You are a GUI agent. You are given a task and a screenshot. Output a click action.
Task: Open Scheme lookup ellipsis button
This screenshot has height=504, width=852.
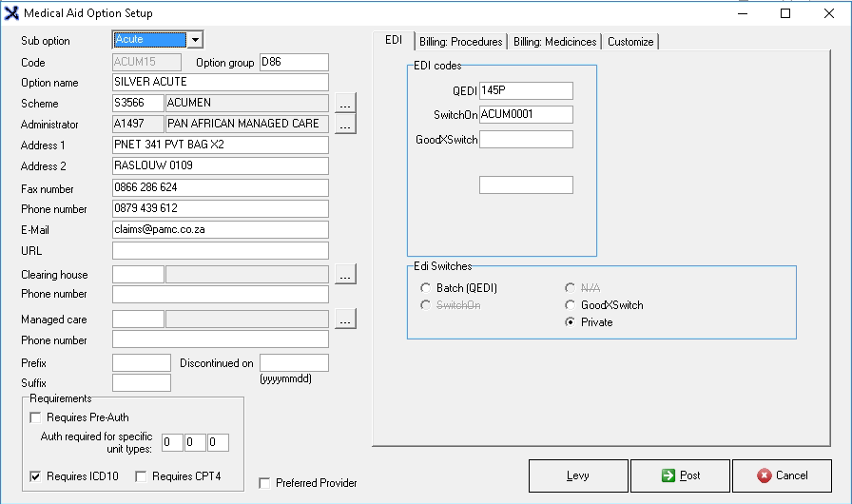point(345,103)
